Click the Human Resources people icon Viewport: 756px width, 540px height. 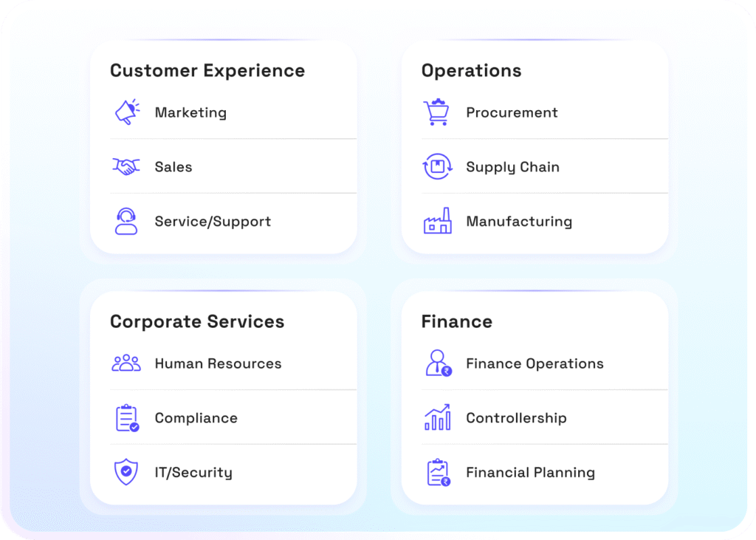126,363
